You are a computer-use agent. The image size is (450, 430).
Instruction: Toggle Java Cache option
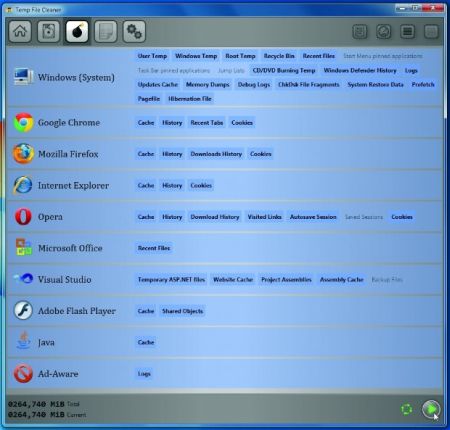(x=146, y=342)
